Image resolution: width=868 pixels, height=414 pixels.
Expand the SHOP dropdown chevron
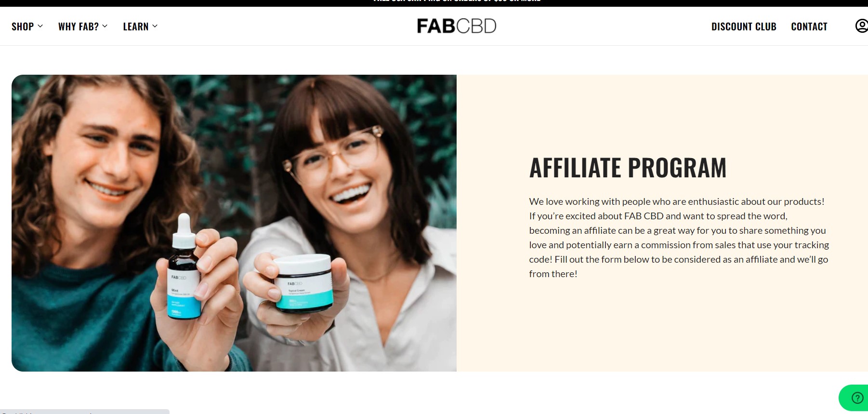tap(40, 26)
